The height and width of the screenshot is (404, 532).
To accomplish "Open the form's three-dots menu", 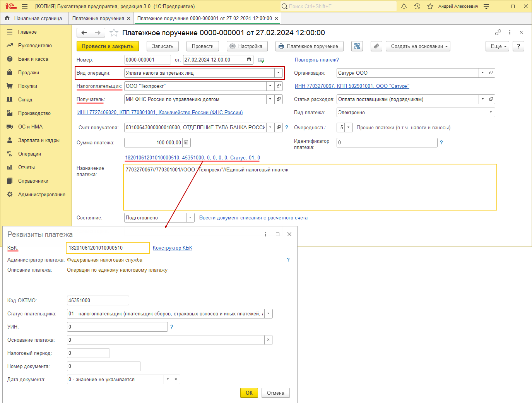I will pyautogui.click(x=510, y=33).
